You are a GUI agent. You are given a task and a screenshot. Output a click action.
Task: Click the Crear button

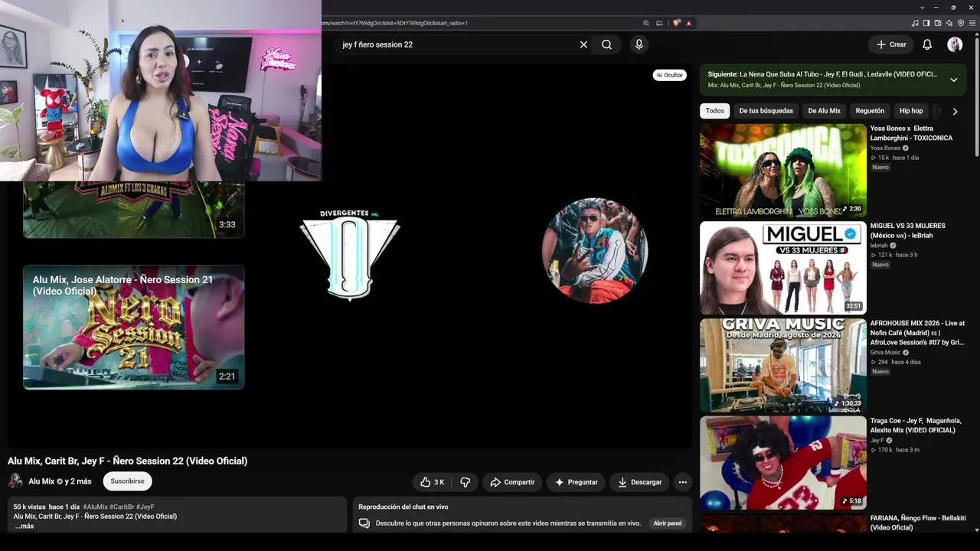tap(891, 44)
